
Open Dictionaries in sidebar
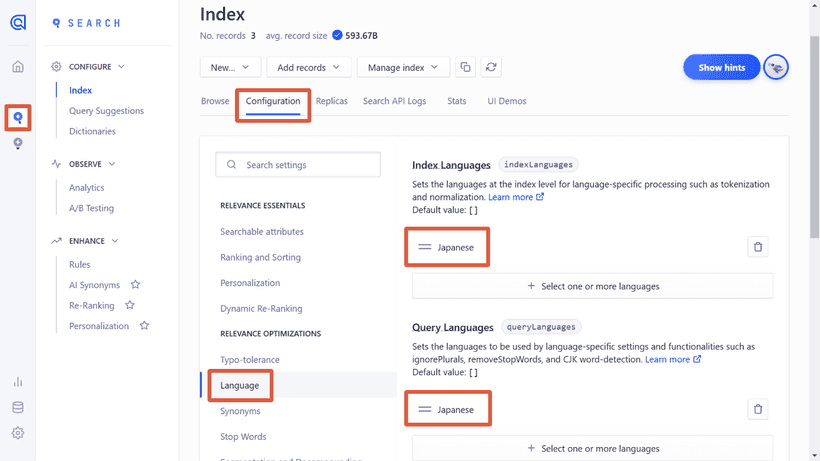pyautogui.click(x=92, y=131)
